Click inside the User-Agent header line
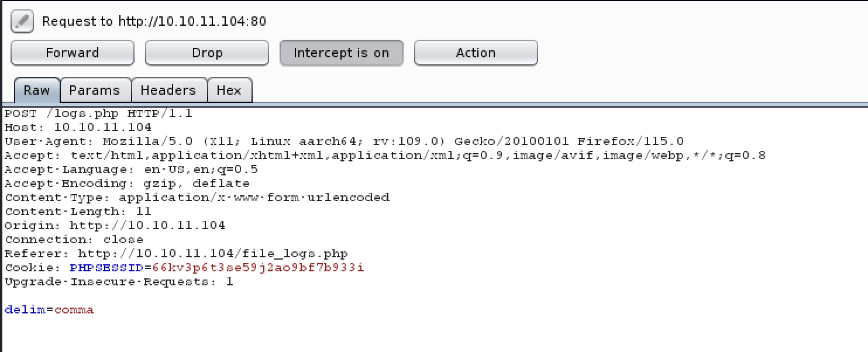Viewport: 868px width, 352px height. [x=344, y=142]
